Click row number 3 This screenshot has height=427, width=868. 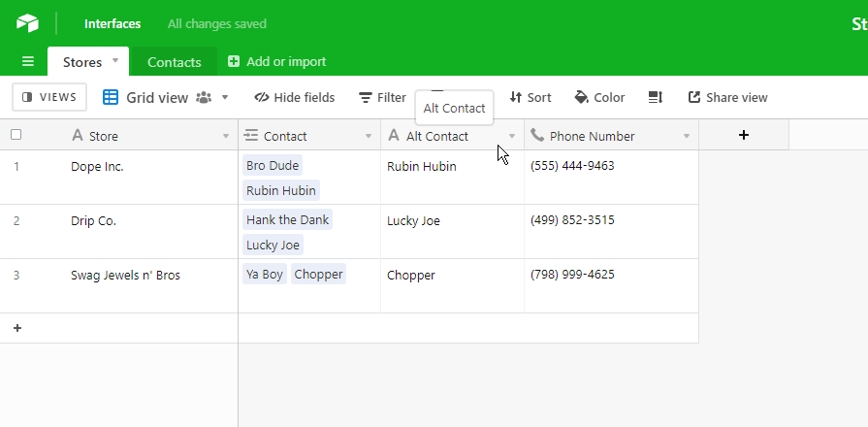[16, 275]
